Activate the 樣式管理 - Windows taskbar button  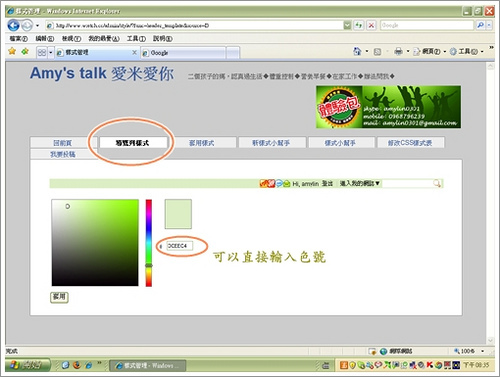148,366
